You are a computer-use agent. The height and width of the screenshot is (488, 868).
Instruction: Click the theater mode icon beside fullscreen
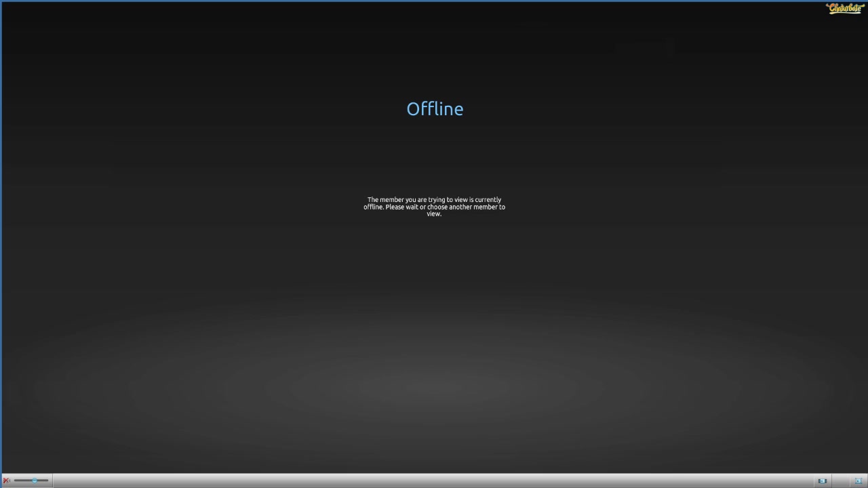click(x=822, y=481)
